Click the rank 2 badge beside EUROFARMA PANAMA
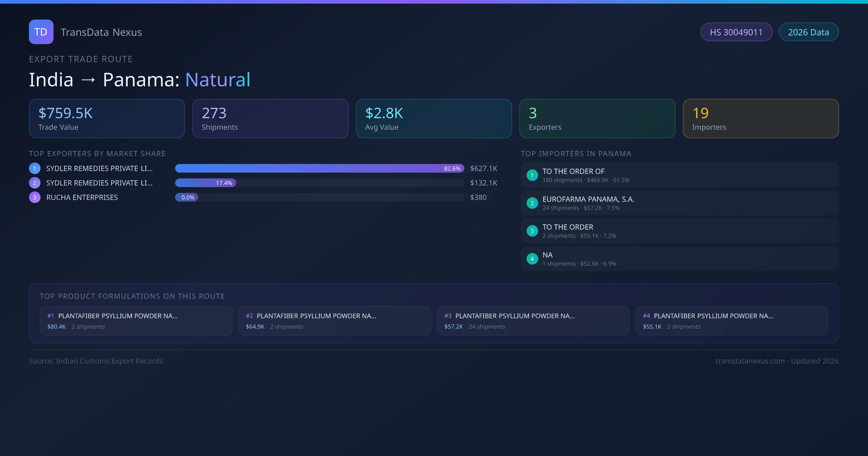Screen dimensions: 868x456 click(x=532, y=203)
